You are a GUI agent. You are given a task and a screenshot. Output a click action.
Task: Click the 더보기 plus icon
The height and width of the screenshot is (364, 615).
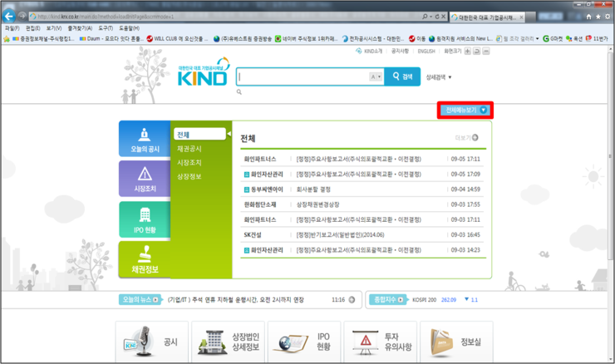pos(475,138)
